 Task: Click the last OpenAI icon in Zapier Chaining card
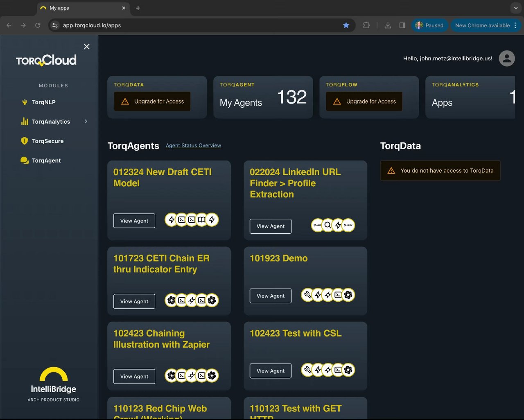point(212,375)
